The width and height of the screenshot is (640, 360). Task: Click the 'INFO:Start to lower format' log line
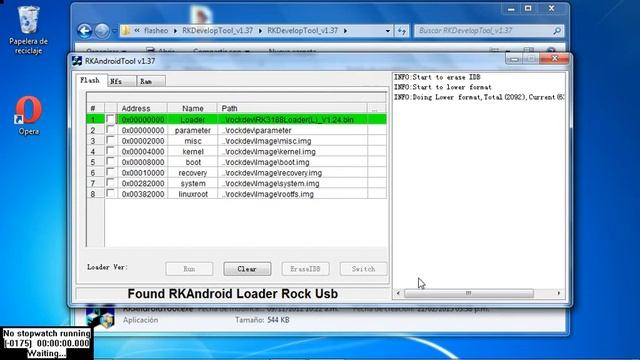442,87
